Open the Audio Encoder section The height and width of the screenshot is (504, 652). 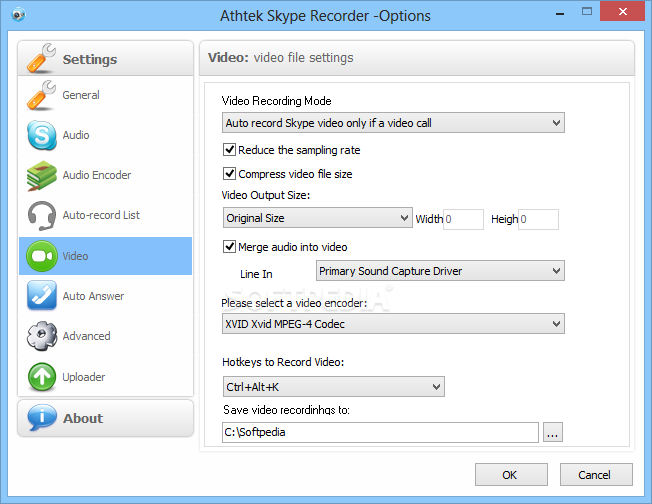pos(106,175)
